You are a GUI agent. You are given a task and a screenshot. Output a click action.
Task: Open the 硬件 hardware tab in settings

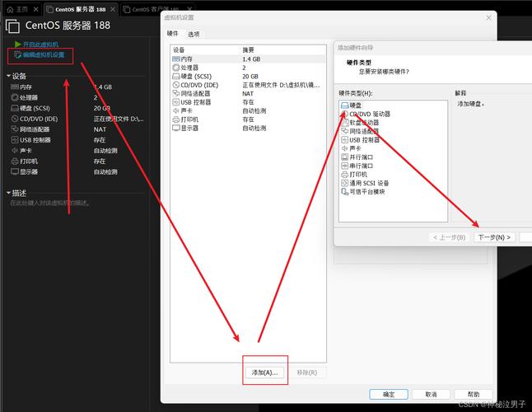(172, 34)
